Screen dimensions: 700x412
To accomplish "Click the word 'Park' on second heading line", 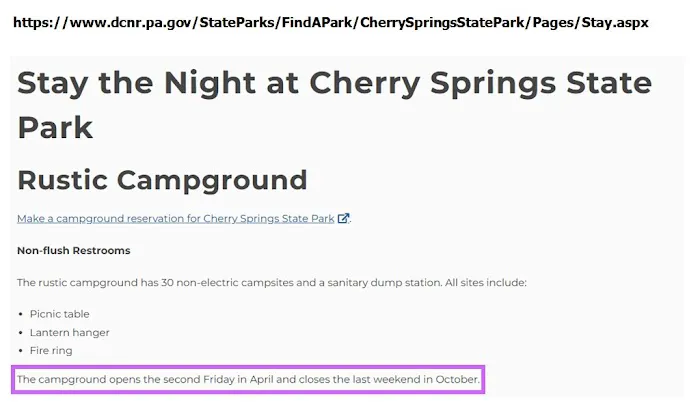I will click(x=55, y=127).
